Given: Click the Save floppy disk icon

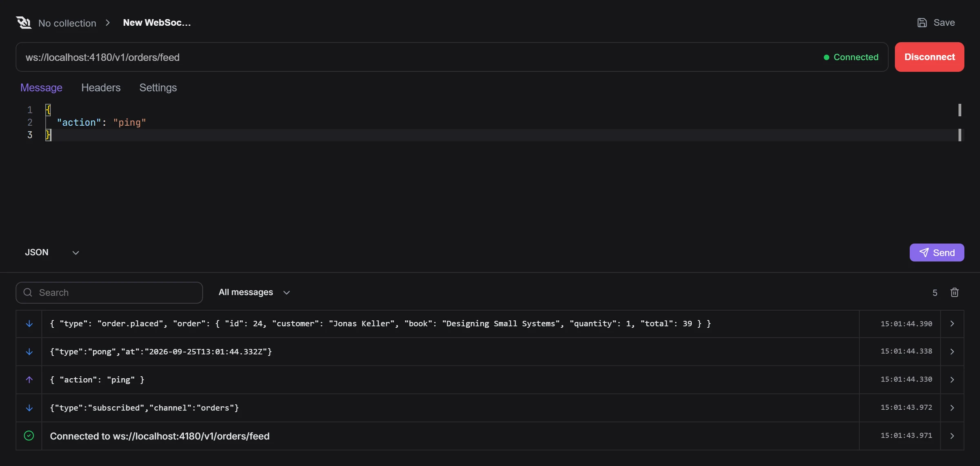Looking at the screenshot, I should [922, 22].
